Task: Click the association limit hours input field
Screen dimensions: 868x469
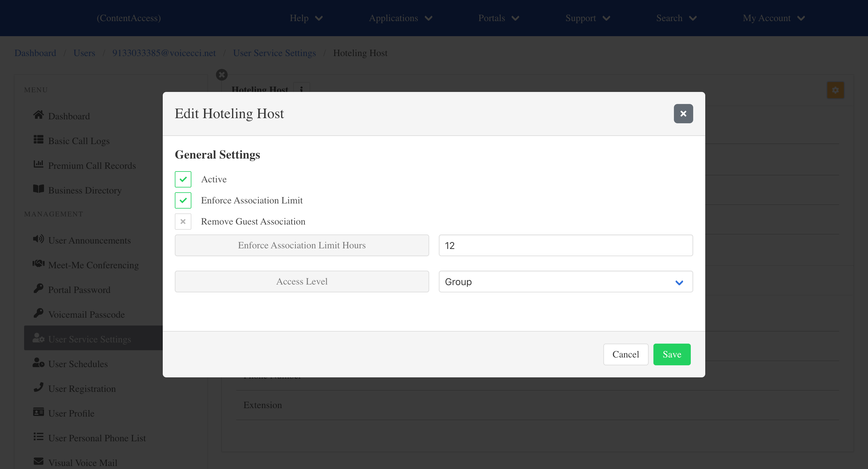Action: point(565,246)
